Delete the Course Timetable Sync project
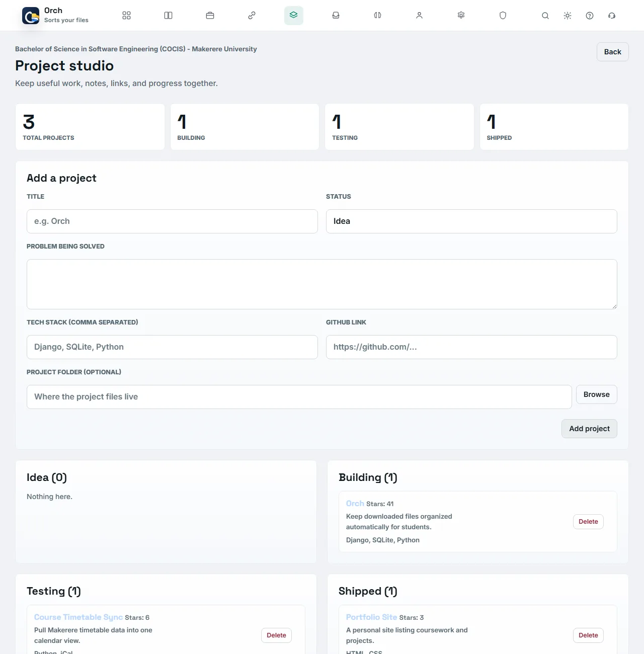Screen dimensions: 644x654 point(276,635)
